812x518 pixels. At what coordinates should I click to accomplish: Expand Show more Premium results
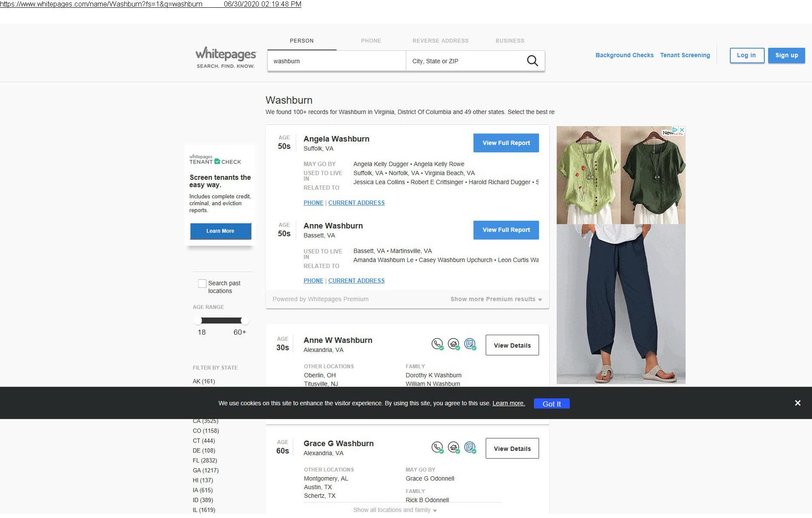(496, 299)
